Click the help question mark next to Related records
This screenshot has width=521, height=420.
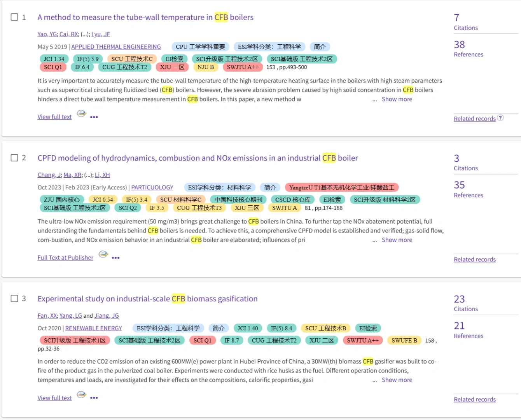(500, 118)
